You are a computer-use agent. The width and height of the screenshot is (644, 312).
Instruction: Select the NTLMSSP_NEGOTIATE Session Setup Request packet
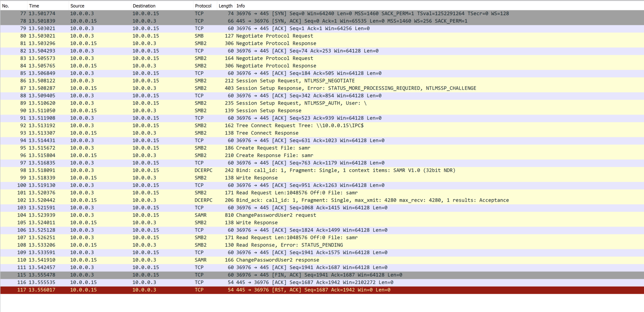coord(189,80)
